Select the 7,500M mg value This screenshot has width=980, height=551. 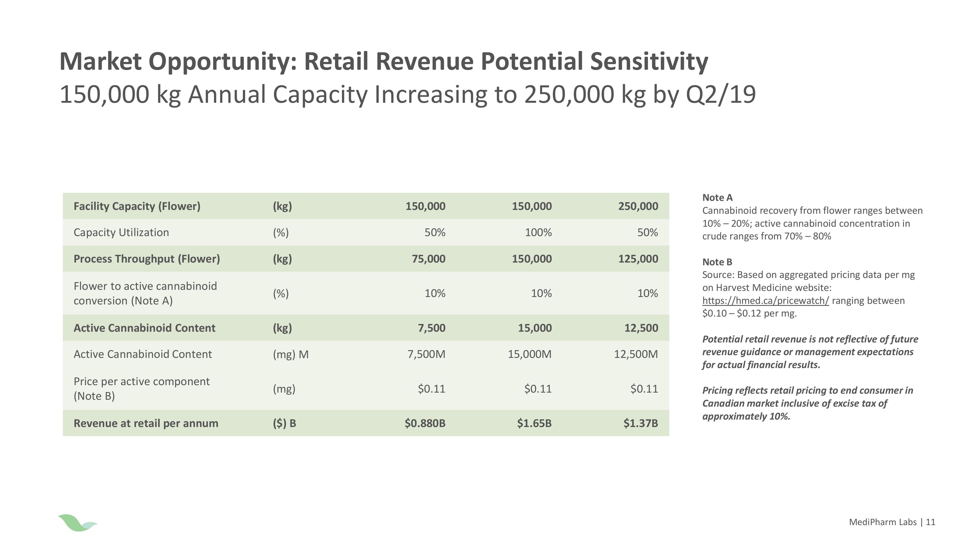click(x=426, y=354)
